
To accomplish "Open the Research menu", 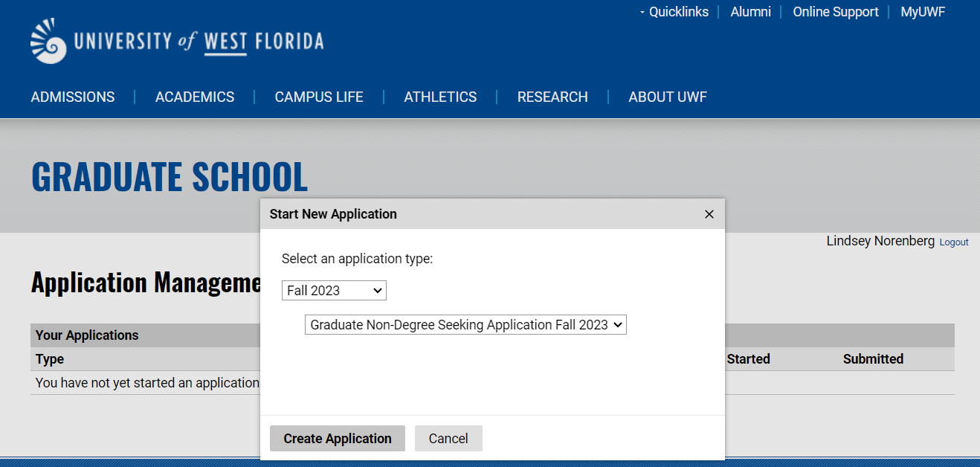I will [552, 97].
